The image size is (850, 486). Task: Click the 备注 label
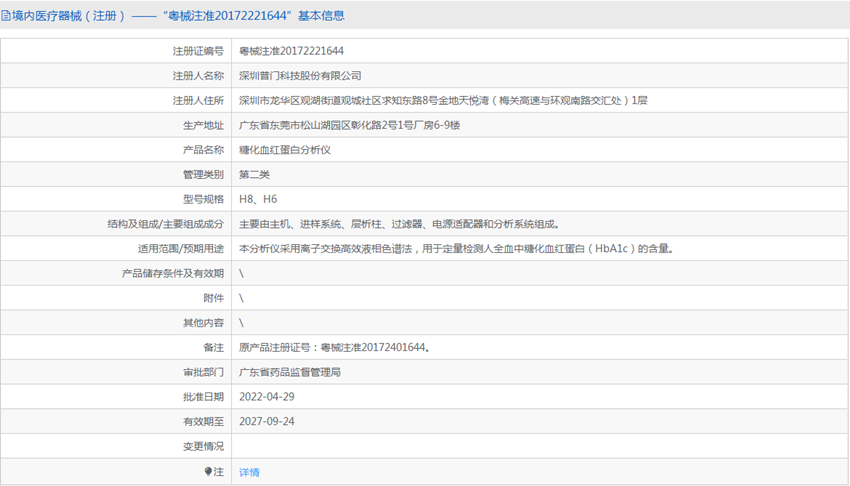[214, 347]
